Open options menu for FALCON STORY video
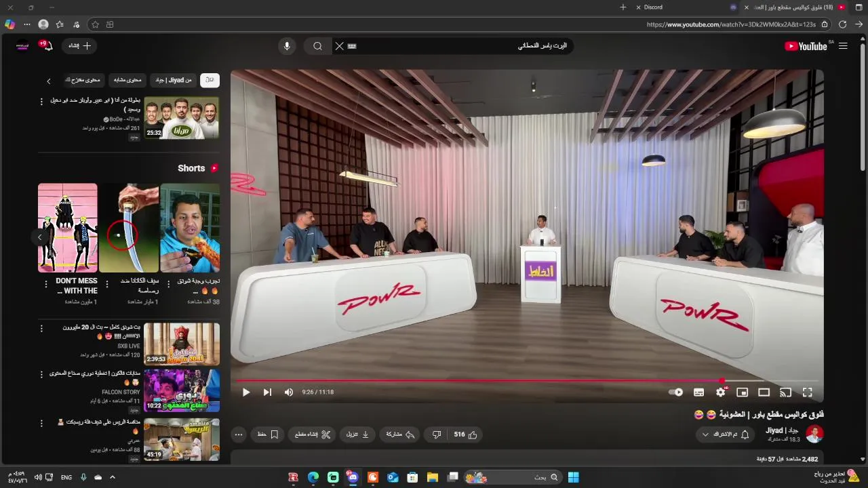 (41, 374)
